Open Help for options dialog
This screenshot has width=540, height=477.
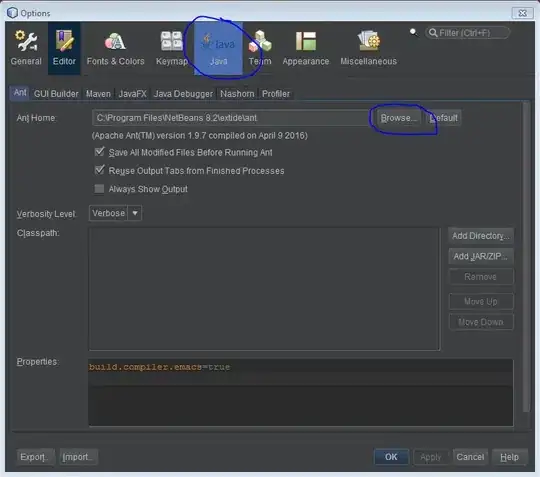coord(509,457)
